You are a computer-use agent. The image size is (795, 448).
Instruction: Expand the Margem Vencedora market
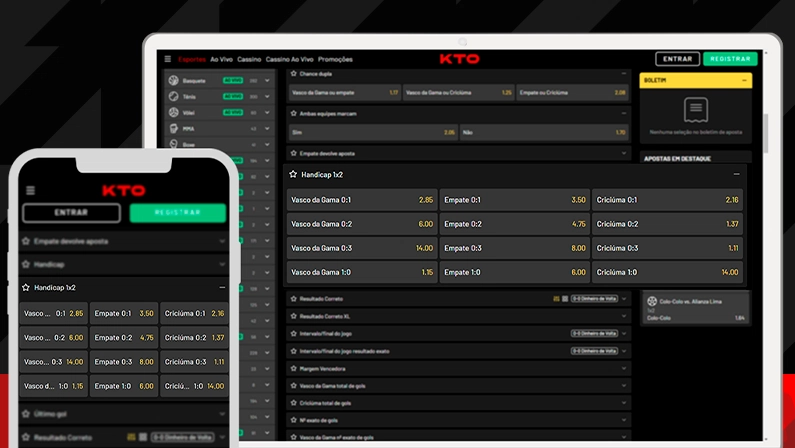coord(624,368)
